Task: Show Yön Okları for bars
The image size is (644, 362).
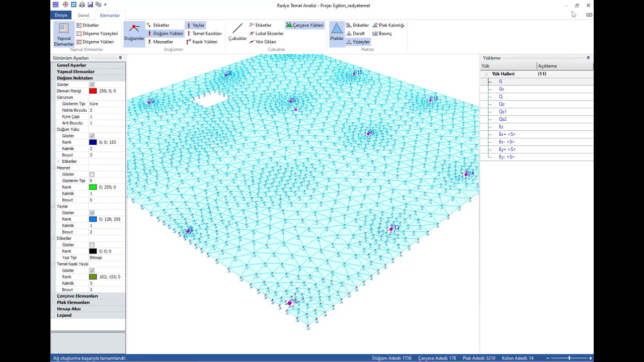Action: pyautogui.click(x=263, y=42)
